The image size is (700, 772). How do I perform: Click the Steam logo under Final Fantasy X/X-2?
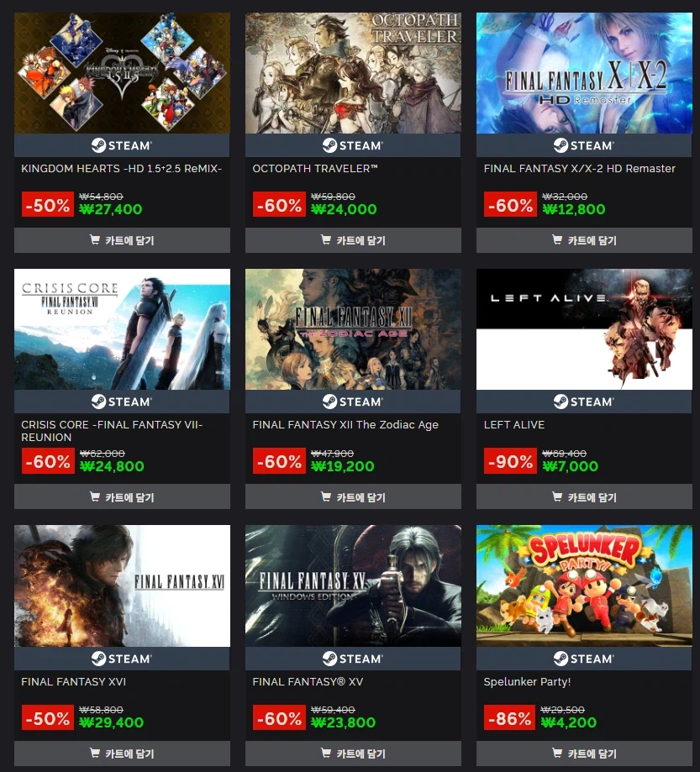point(584,145)
